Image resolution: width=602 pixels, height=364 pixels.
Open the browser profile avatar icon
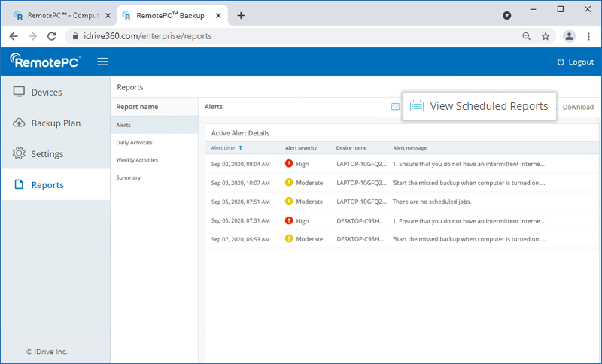click(x=569, y=36)
